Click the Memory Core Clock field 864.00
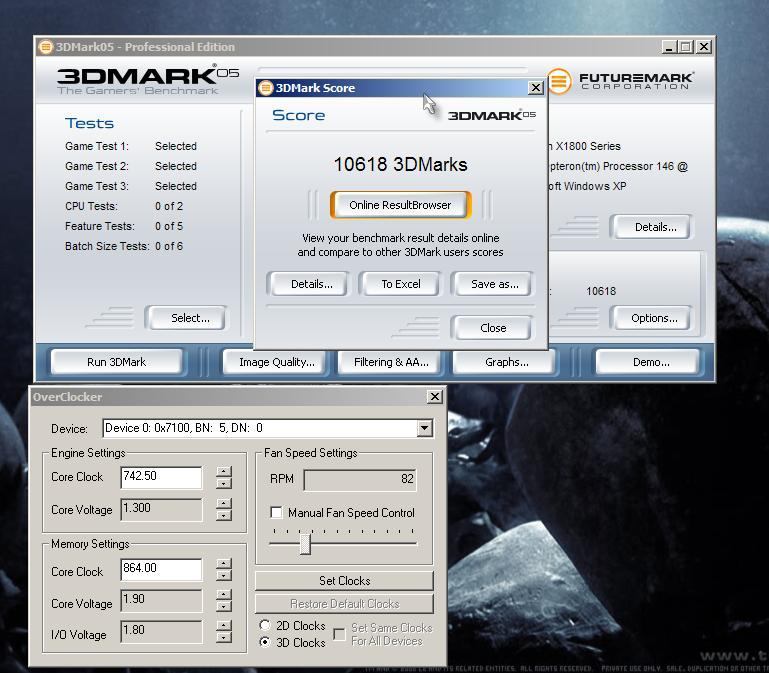This screenshot has height=673, width=769. click(x=161, y=569)
